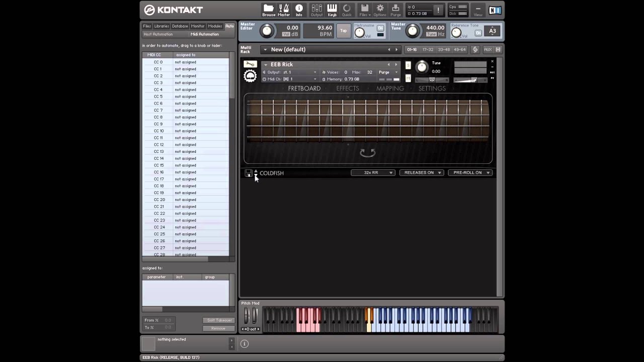Click the EEB Rick instrument gear logo
This screenshot has height=362, width=644.
pyautogui.click(x=250, y=76)
